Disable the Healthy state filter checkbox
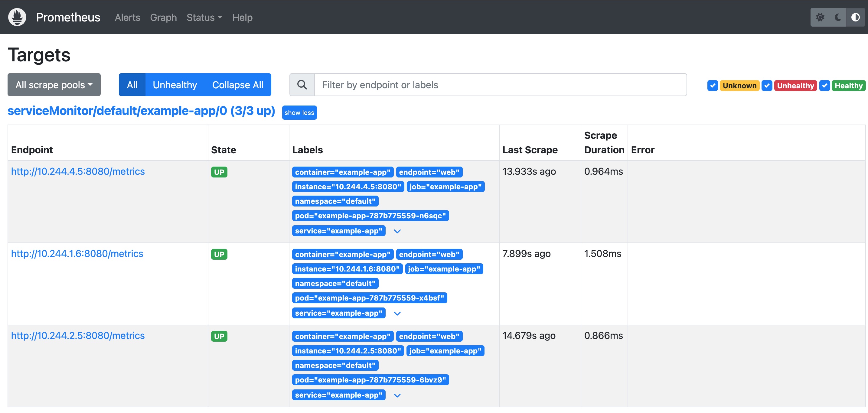The height and width of the screenshot is (413, 868). (824, 86)
